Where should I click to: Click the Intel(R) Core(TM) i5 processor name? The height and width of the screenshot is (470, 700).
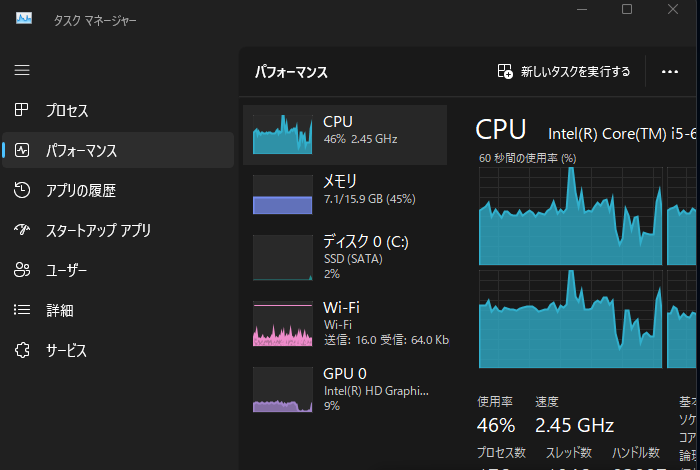[x=622, y=133]
